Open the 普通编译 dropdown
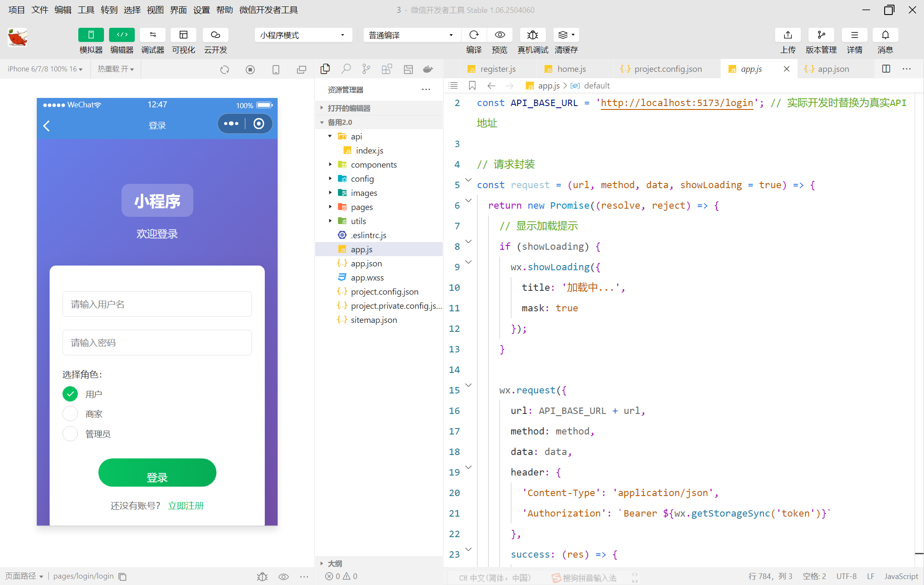924x585 pixels. 411,35
